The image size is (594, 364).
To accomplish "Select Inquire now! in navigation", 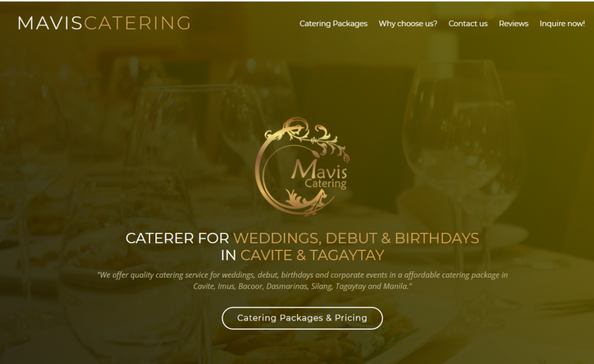I will point(562,23).
